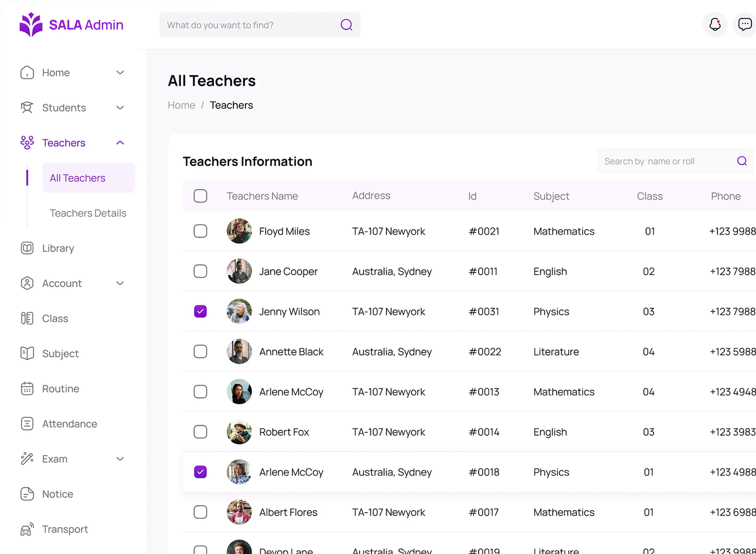The width and height of the screenshot is (756, 554).
Task: Select Teachers Details submenu item
Action: click(88, 213)
